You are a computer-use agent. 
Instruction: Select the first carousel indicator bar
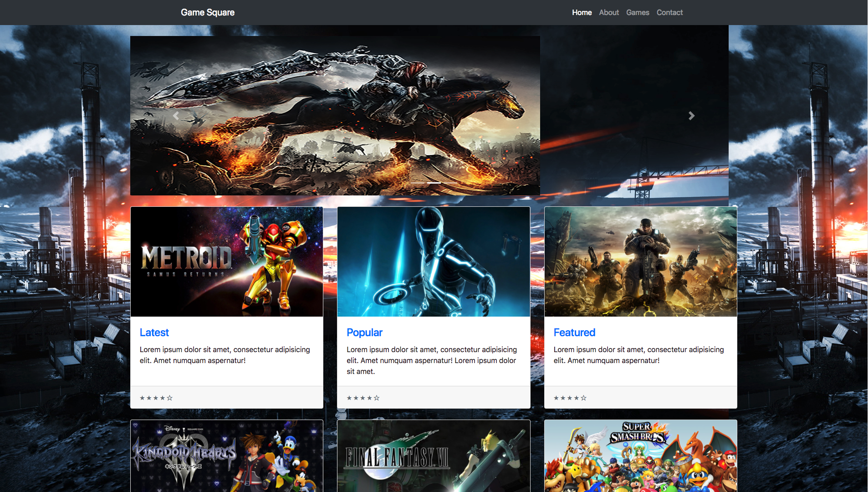pyautogui.click(x=417, y=183)
